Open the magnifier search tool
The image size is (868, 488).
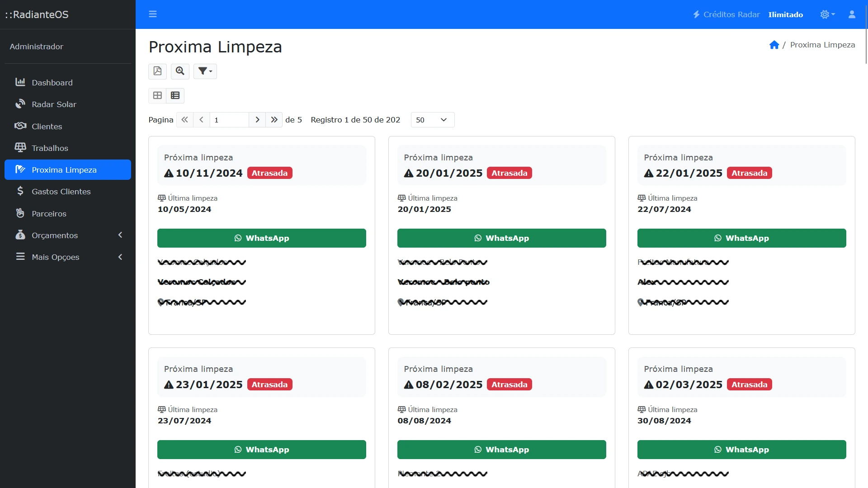(x=180, y=71)
